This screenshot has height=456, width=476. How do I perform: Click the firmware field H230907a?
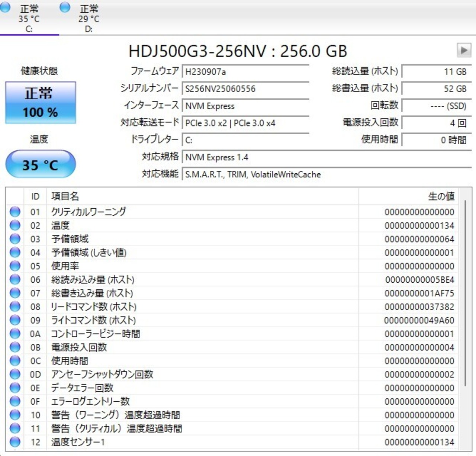click(246, 71)
